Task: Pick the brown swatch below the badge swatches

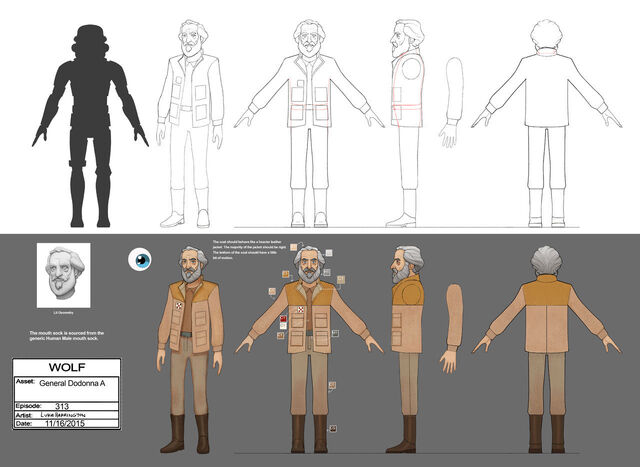Action: (x=280, y=336)
